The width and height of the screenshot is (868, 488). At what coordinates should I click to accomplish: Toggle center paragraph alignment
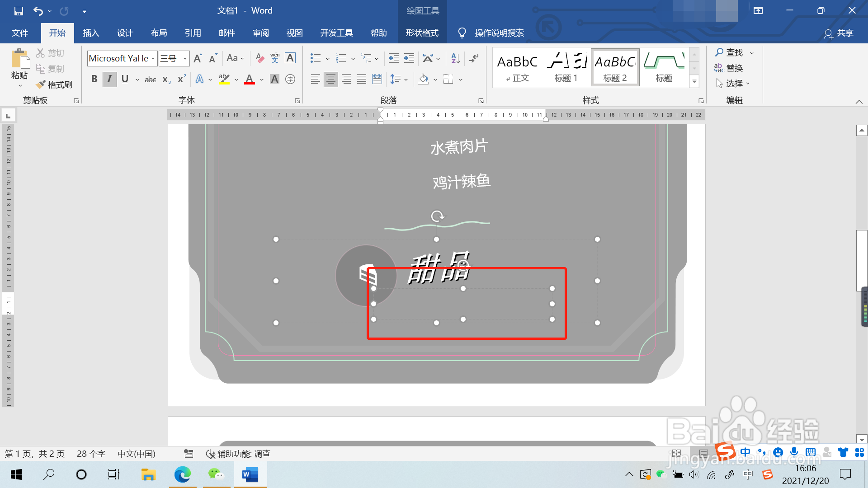331,80
